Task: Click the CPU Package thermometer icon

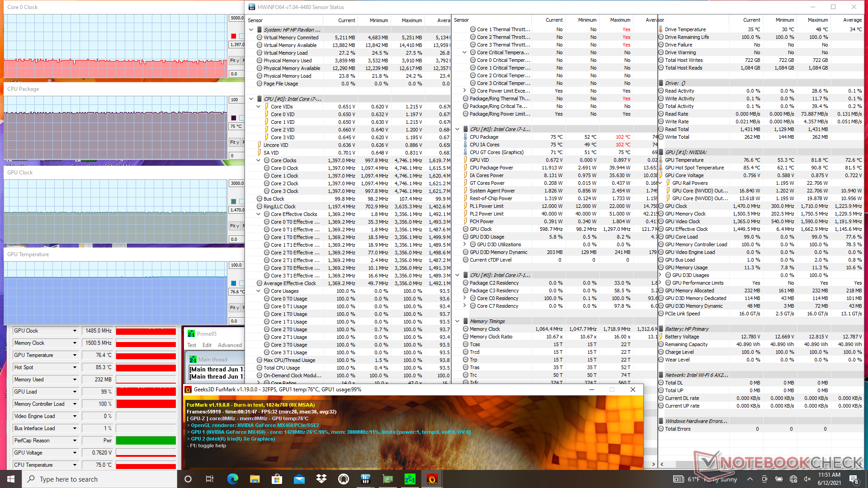Action: [x=465, y=137]
